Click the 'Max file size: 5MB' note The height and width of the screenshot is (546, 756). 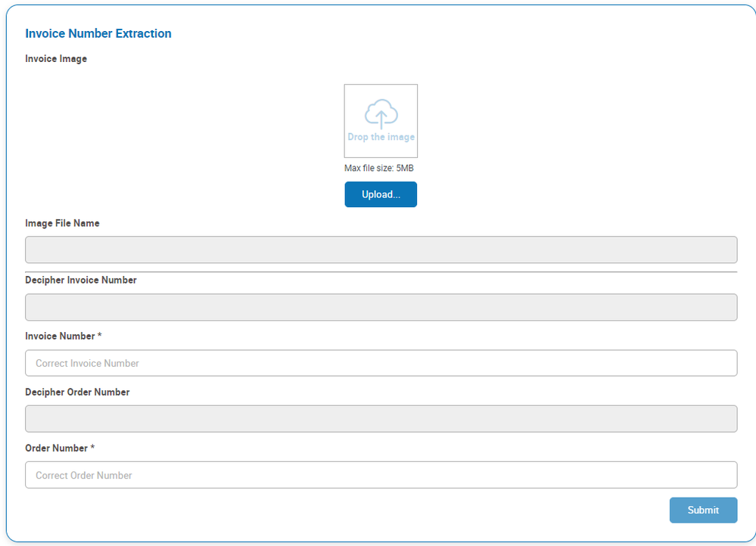pos(379,168)
